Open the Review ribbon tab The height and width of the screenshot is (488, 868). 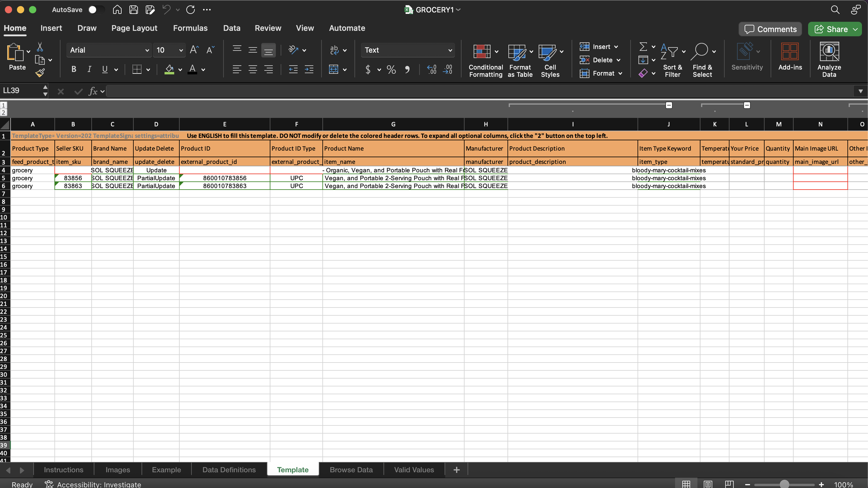tap(268, 28)
